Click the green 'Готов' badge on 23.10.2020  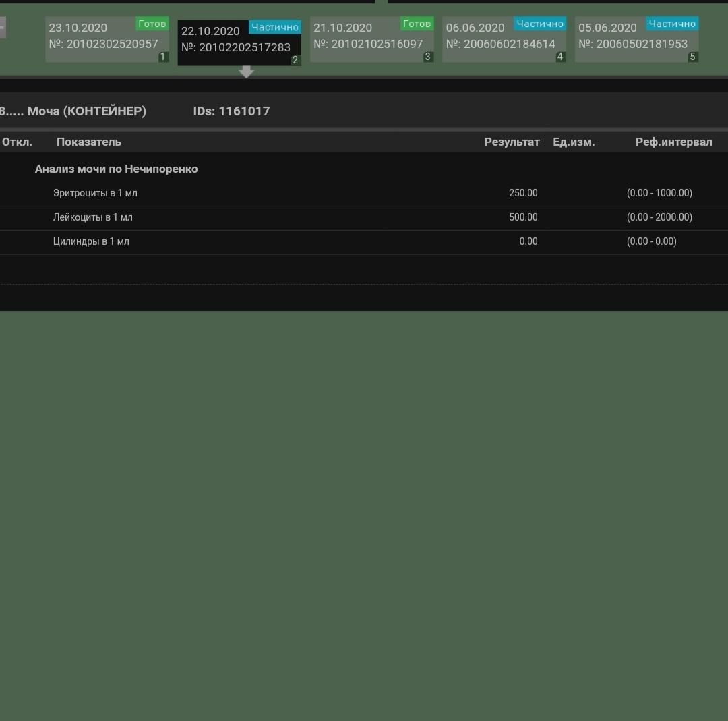point(152,24)
